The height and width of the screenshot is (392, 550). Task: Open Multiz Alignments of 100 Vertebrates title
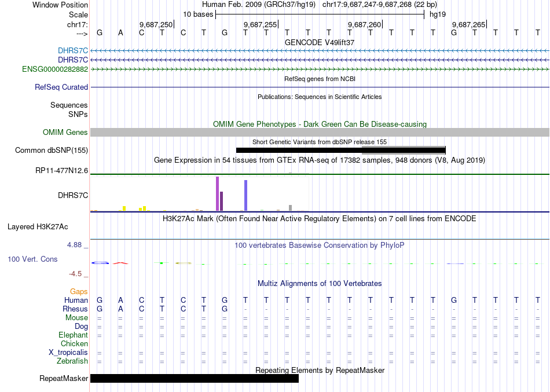pyautogui.click(x=320, y=284)
